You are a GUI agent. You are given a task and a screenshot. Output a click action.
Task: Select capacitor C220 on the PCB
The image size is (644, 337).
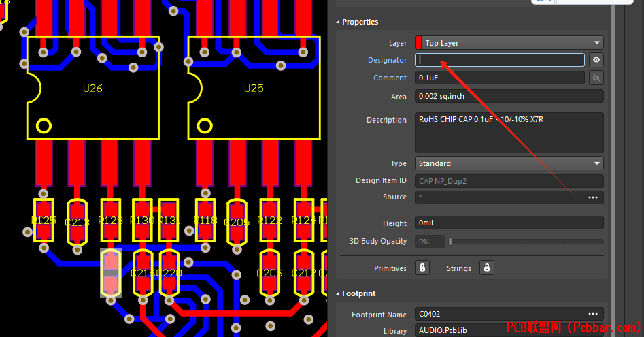[169, 273]
